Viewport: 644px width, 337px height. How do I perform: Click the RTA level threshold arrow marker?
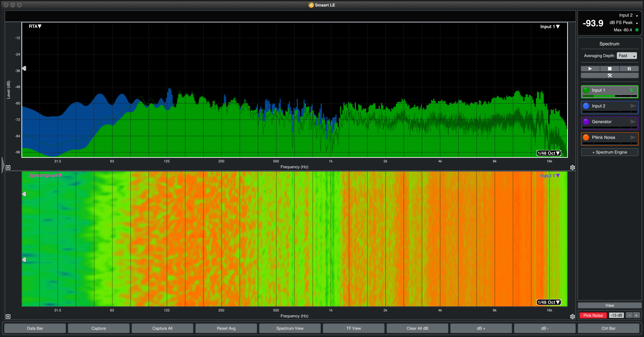24,68
